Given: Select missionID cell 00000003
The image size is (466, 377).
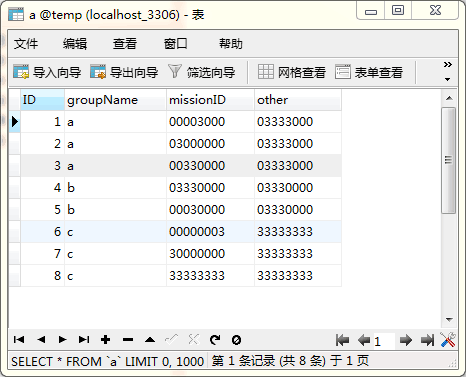Looking at the screenshot, I should (x=210, y=232).
